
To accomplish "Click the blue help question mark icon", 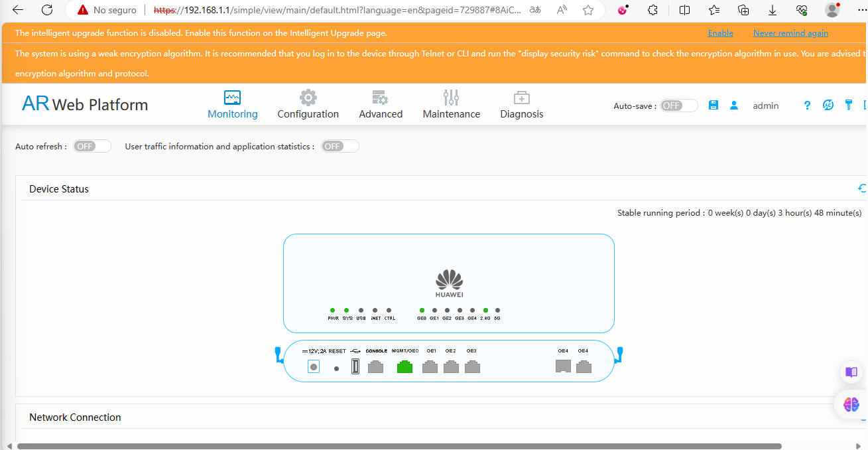I will click(807, 106).
